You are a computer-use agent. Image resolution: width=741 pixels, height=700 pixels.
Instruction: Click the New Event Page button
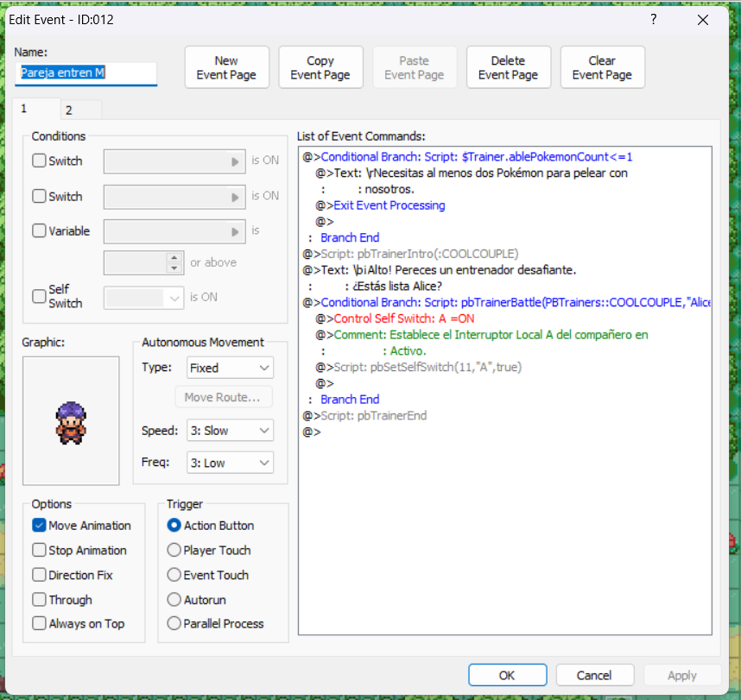click(x=226, y=67)
